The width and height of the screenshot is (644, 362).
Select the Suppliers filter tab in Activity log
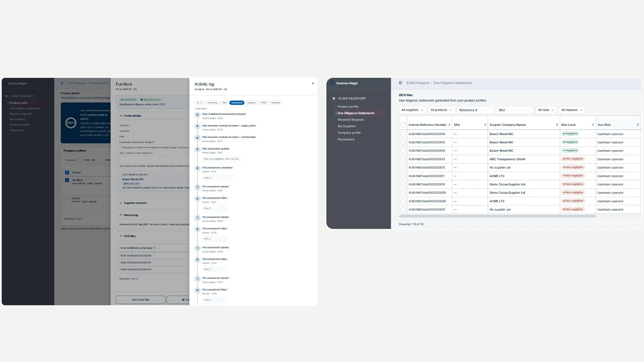(x=252, y=103)
